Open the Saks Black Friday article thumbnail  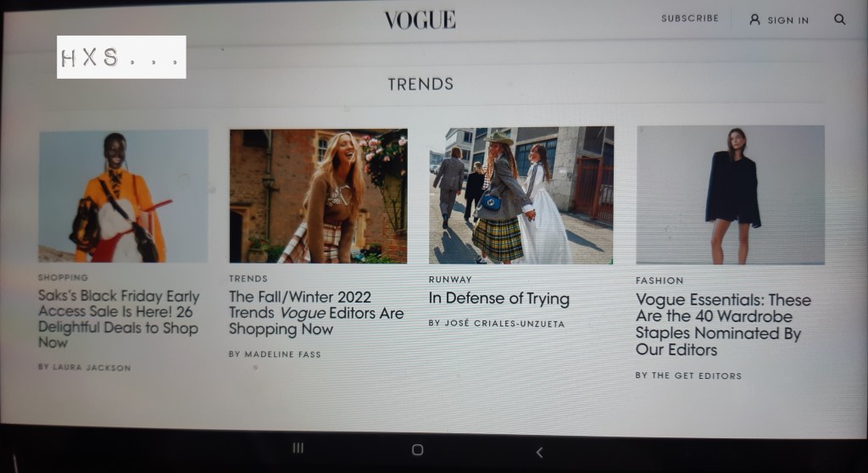coord(123,196)
